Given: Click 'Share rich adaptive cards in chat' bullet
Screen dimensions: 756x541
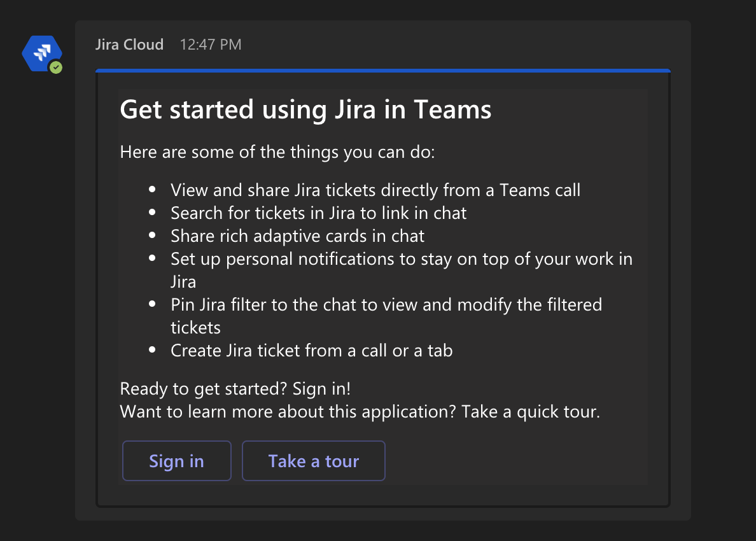Looking at the screenshot, I should [x=297, y=235].
